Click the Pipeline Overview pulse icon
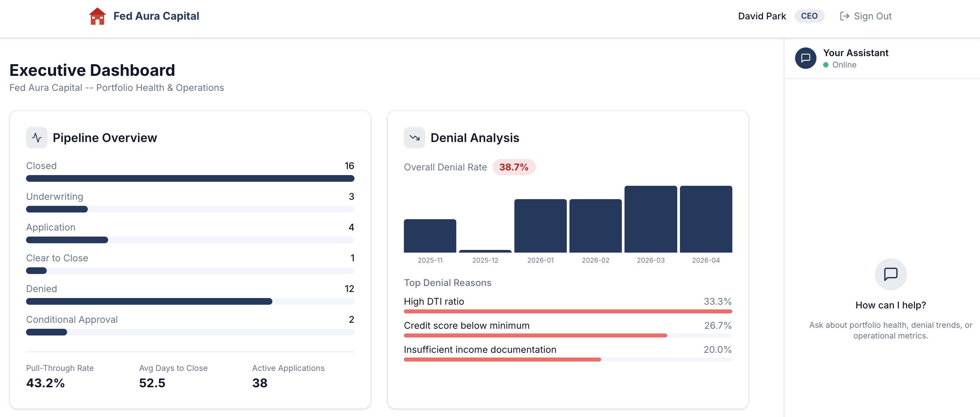The image size is (980, 417). point(36,137)
